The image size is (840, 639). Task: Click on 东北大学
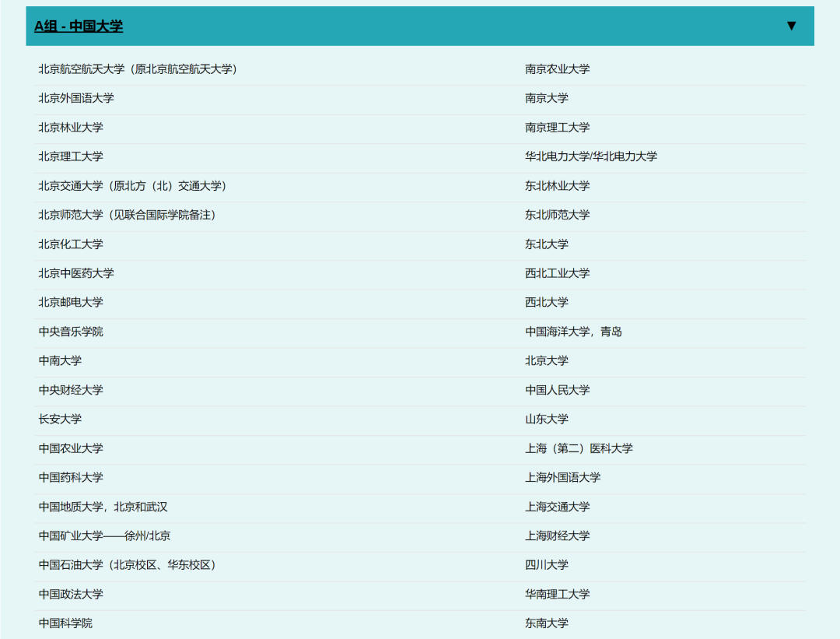pos(547,244)
